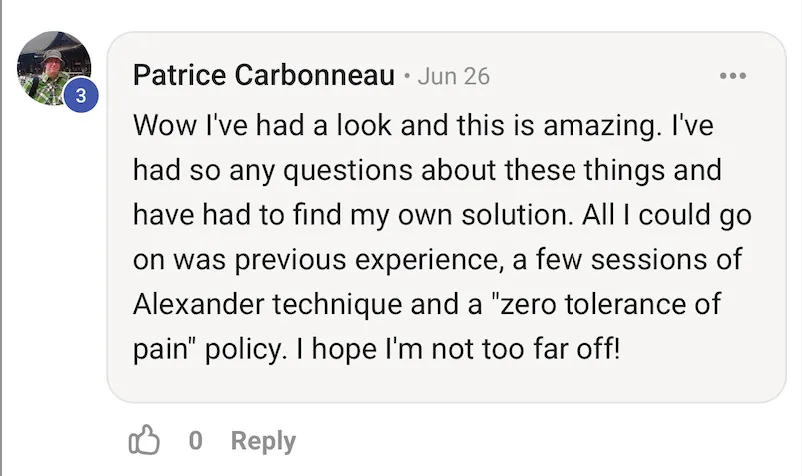
Task: Click the quoted "zero tolerance of" text
Action: tap(601, 303)
